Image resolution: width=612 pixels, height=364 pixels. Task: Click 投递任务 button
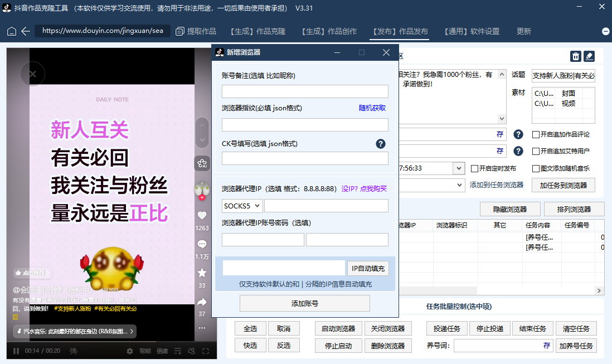click(447, 329)
